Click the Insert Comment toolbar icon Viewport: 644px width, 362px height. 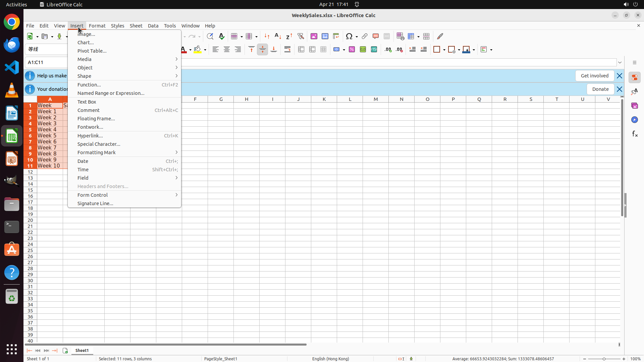(x=376, y=36)
